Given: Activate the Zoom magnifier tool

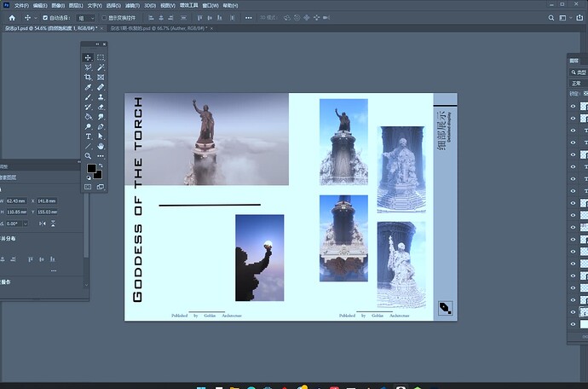Looking at the screenshot, I should click(x=88, y=156).
